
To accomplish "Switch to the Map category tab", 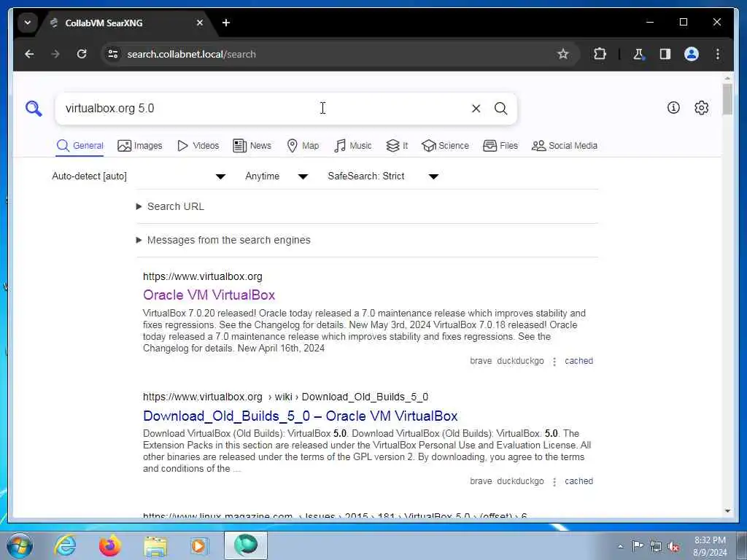I will (303, 146).
